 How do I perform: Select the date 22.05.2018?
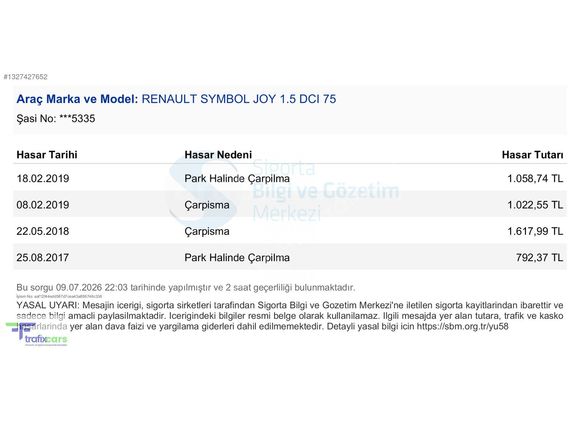click(x=43, y=231)
